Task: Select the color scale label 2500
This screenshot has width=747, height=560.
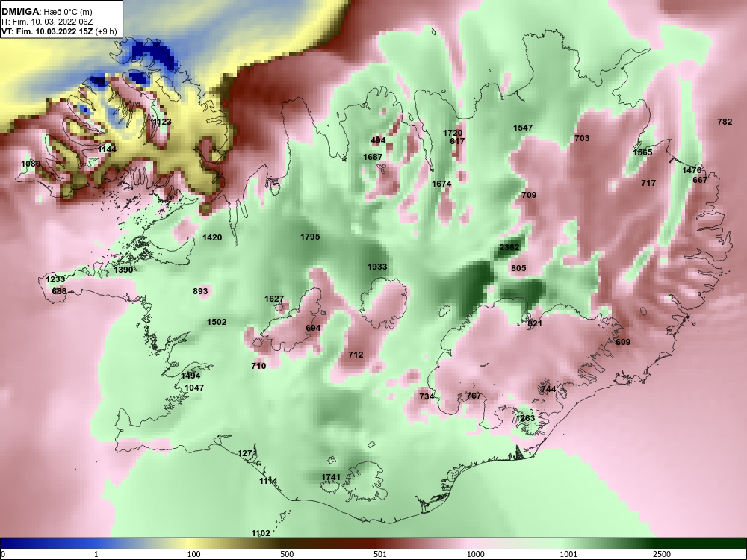Action: pyautogui.click(x=662, y=554)
